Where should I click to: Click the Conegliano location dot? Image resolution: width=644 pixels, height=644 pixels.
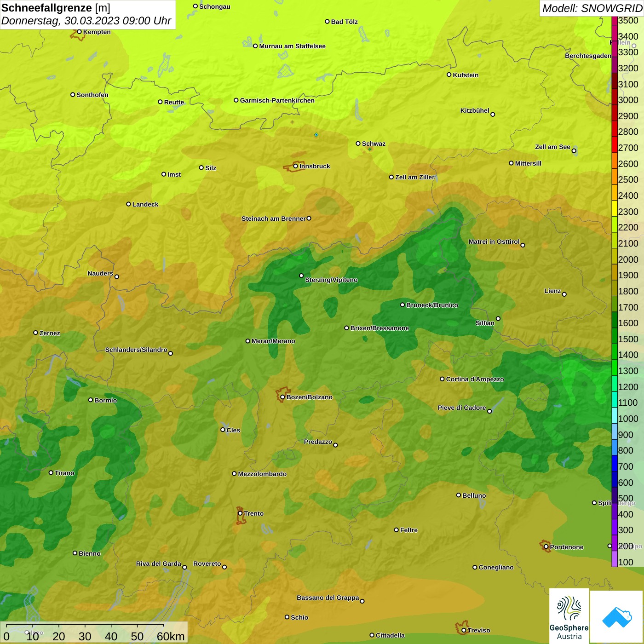click(x=475, y=567)
